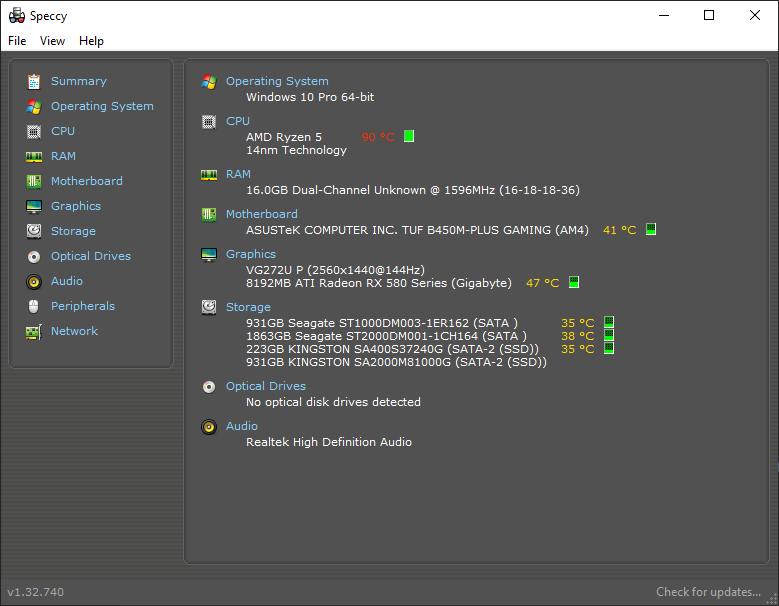Click the CPU temperature indicator beside 90 °C

click(x=409, y=136)
